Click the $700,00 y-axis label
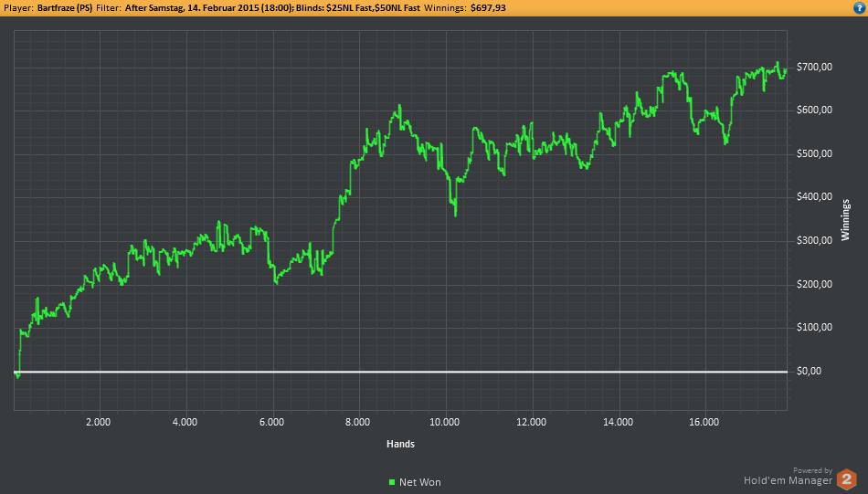This screenshot has height=494, width=868. tap(814, 67)
